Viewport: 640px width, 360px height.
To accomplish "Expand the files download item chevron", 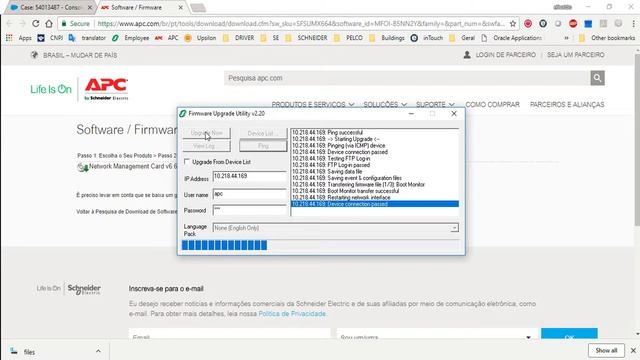I will [98, 351].
